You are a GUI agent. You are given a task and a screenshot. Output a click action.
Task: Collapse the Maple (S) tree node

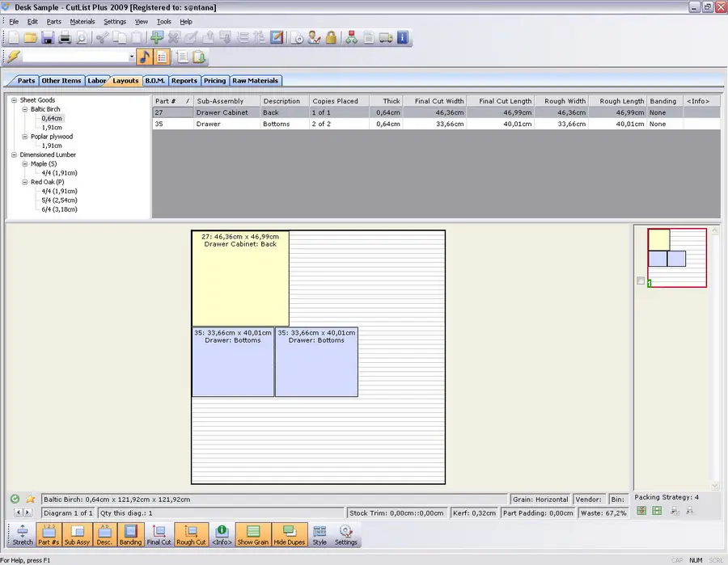pyautogui.click(x=25, y=164)
